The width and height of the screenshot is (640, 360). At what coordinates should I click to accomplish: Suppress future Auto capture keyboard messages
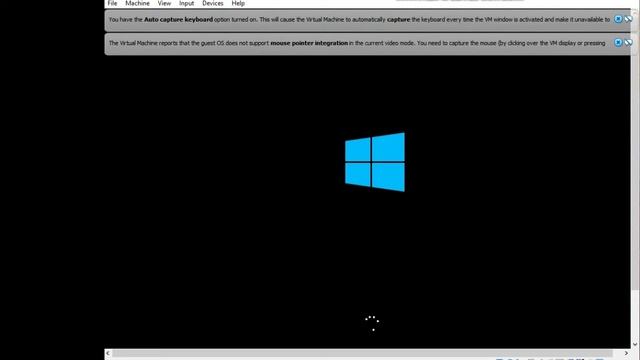(628, 19)
